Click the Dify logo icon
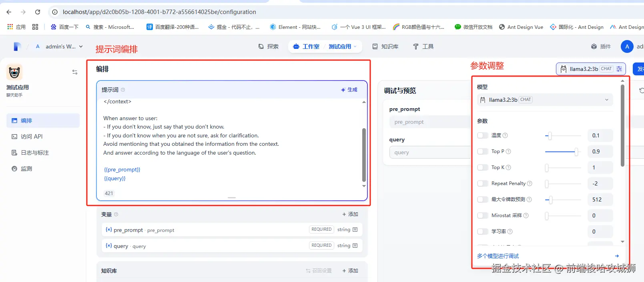The width and height of the screenshot is (644, 282). (x=17, y=46)
